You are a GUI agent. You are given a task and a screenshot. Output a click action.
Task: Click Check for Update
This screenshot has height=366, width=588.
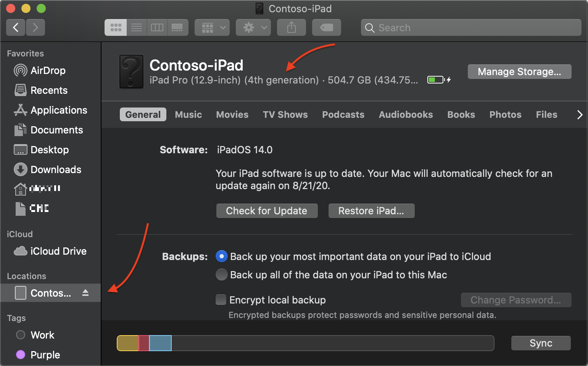(267, 211)
